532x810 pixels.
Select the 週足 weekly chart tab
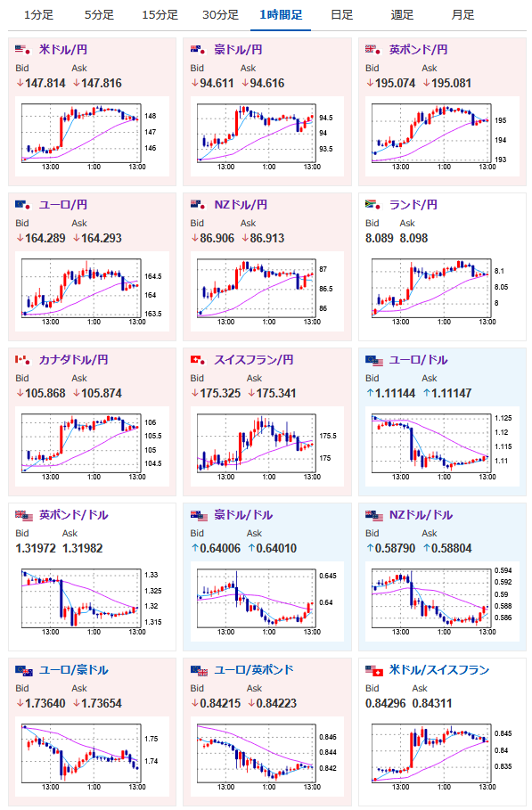point(403,15)
